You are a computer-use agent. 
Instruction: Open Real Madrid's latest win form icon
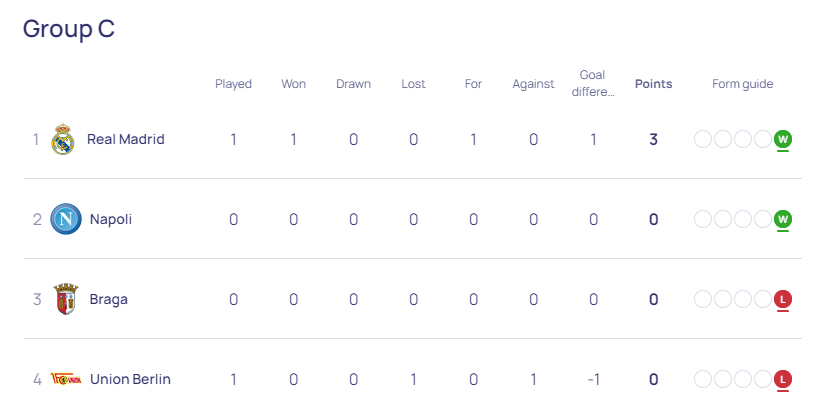[783, 140]
